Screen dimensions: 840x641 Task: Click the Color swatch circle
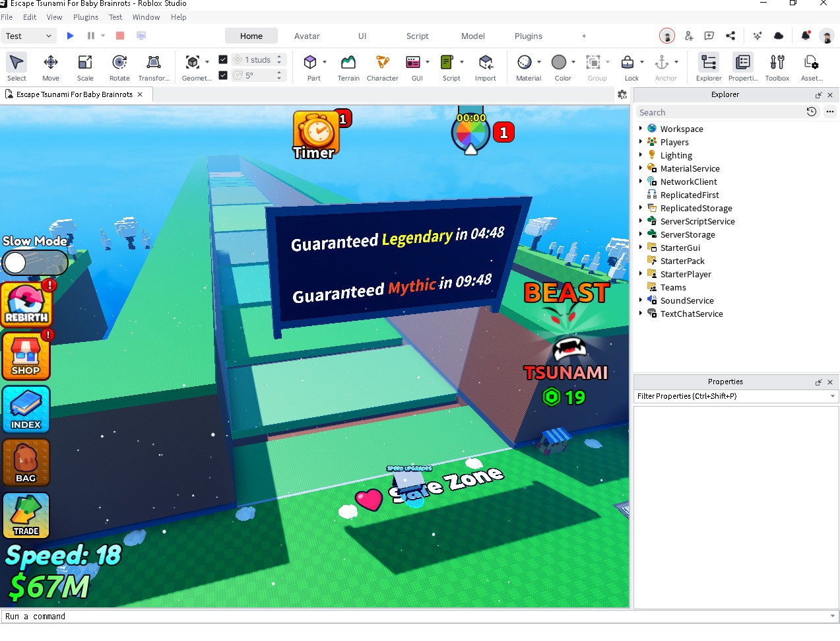coord(559,62)
